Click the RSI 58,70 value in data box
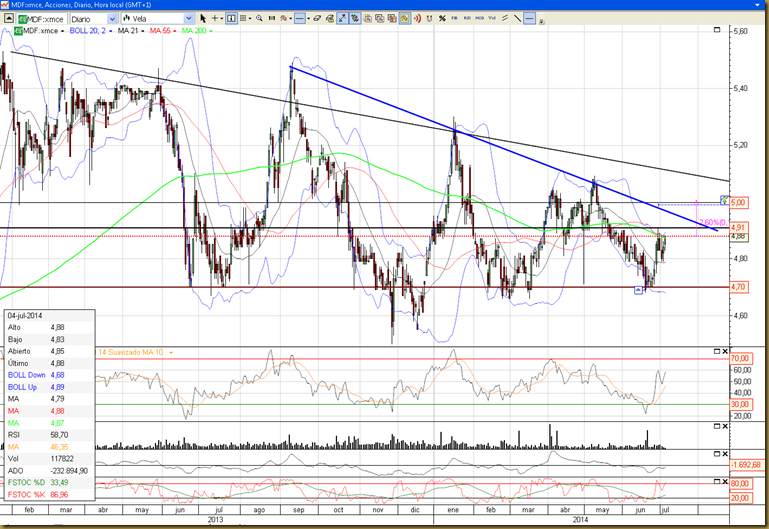Screen dimensions: 769x529 click(x=59, y=435)
